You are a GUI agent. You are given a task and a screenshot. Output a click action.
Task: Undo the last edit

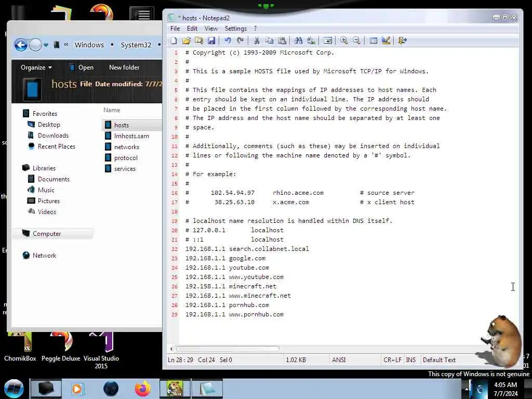pyautogui.click(x=228, y=41)
